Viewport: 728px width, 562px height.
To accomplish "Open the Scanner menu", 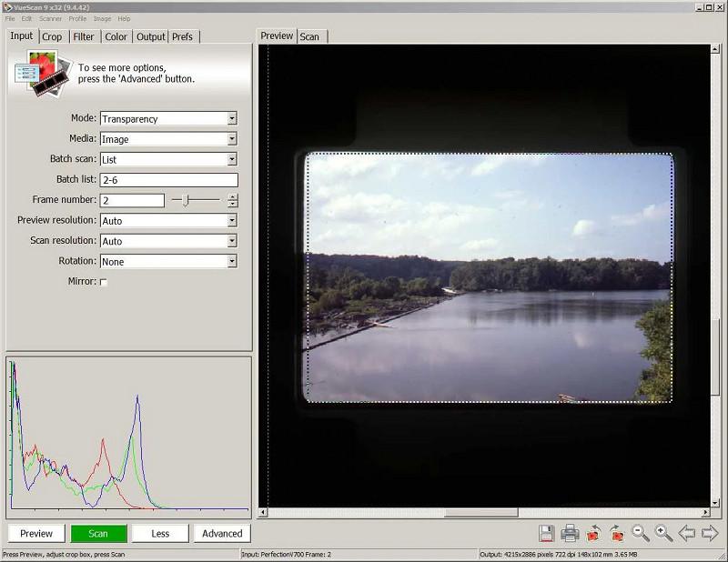I will tap(50, 18).
